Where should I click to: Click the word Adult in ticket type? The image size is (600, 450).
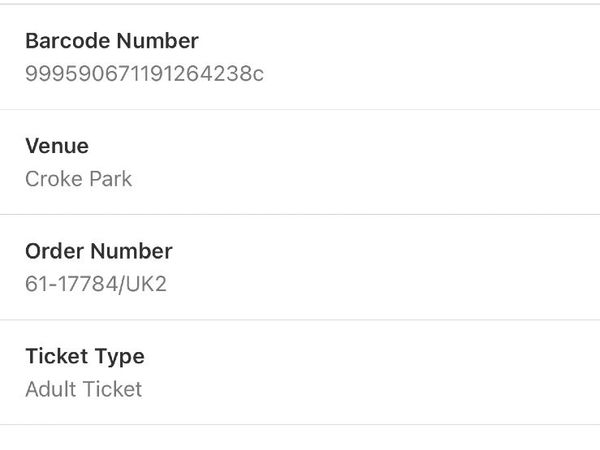pyautogui.click(x=51, y=389)
